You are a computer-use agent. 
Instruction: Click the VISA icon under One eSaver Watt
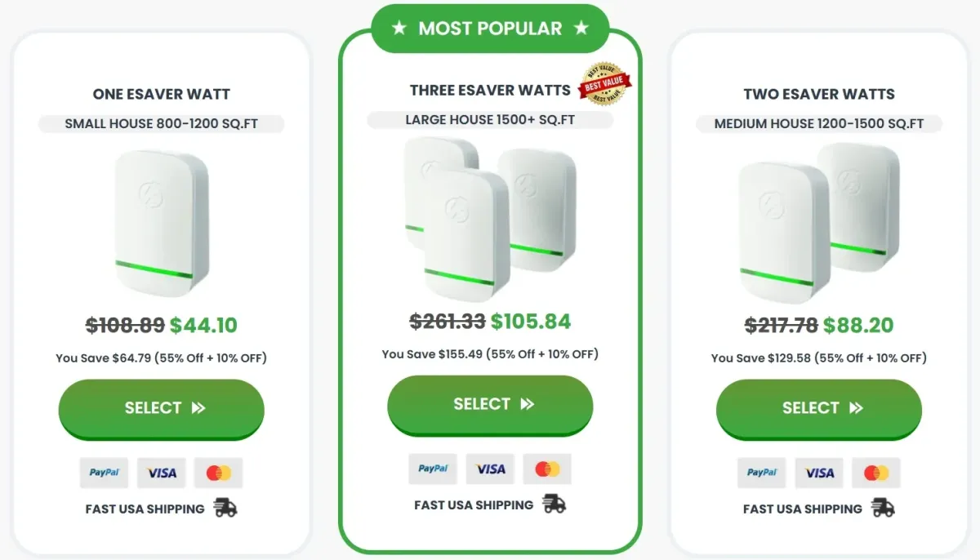161,473
